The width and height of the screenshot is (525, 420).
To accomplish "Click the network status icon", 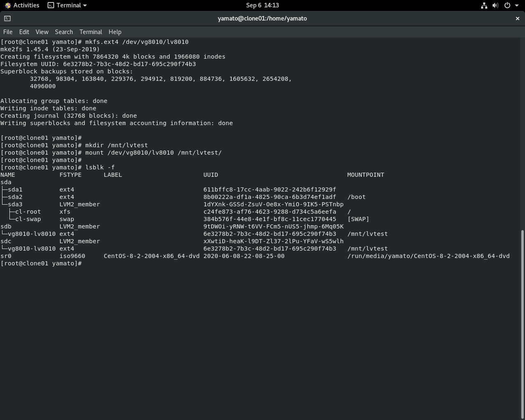I will point(484,5).
